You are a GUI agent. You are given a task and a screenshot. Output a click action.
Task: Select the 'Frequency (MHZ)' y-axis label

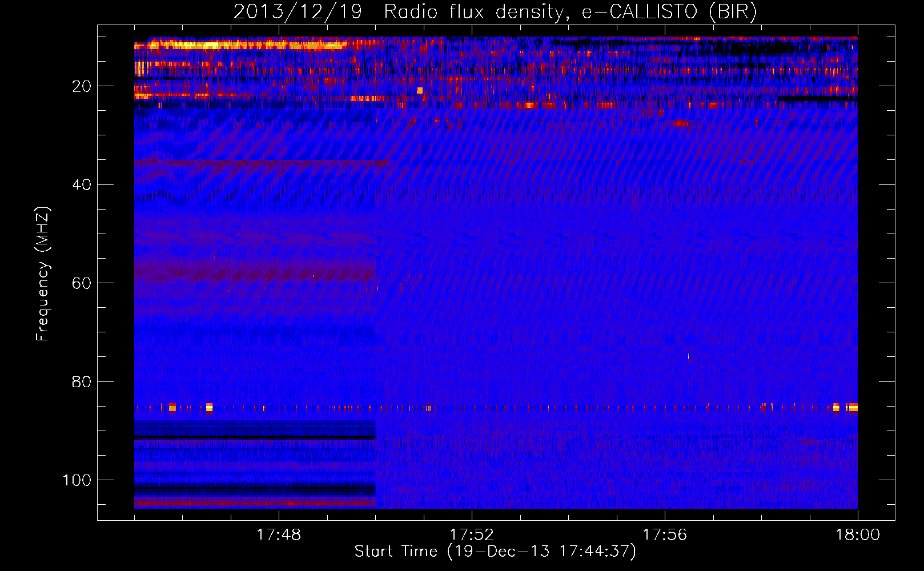coord(43,274)
